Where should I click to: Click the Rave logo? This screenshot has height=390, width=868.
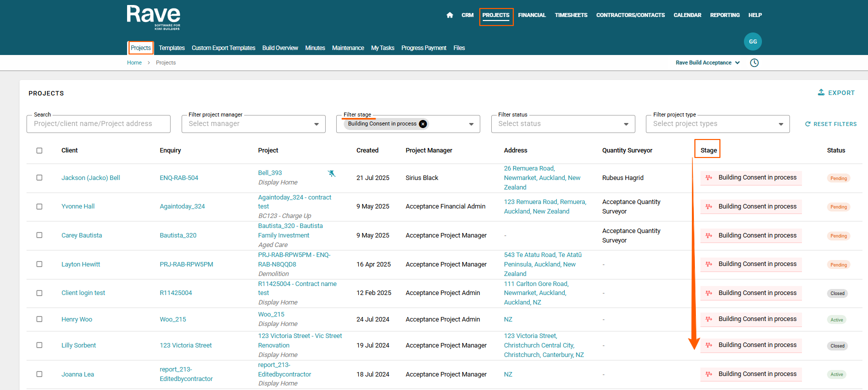154,17
